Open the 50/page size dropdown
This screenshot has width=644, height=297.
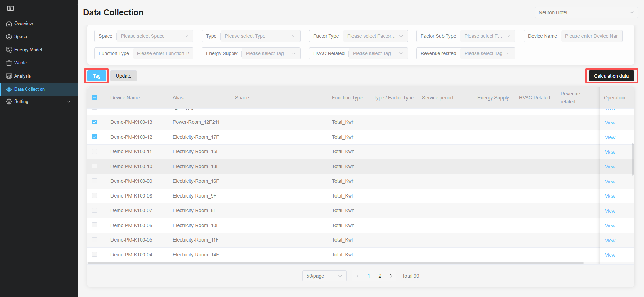click(324, 276)
